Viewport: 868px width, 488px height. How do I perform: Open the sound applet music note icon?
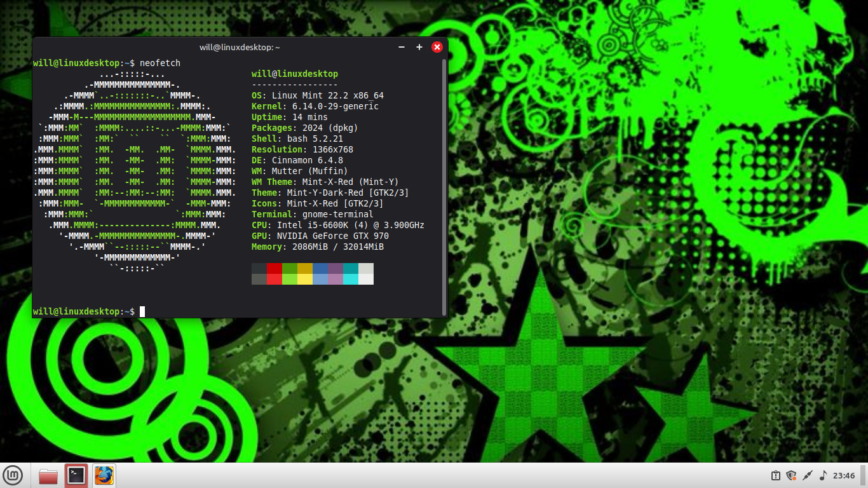(x=824, y=475)
